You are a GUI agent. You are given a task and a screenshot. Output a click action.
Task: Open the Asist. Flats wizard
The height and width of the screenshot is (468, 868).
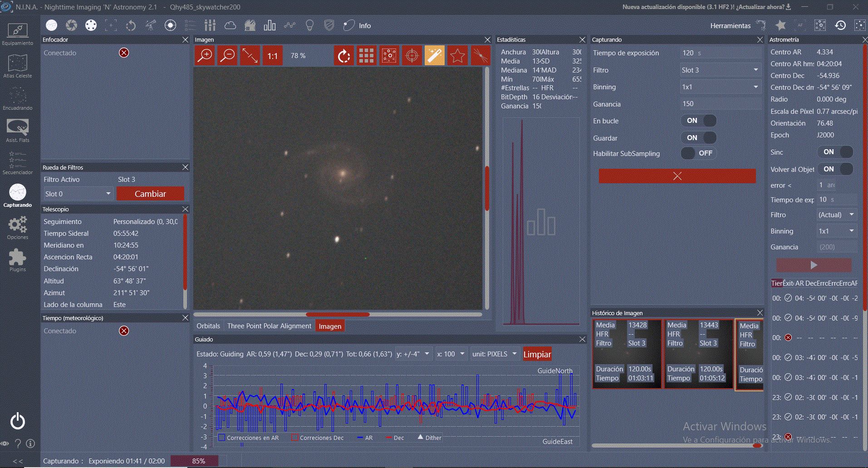tap(18, 131)
